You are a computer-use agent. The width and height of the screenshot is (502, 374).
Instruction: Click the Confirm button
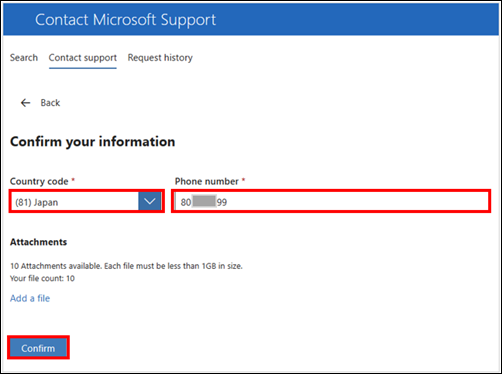pyautogui.click(x=38, y=348)
